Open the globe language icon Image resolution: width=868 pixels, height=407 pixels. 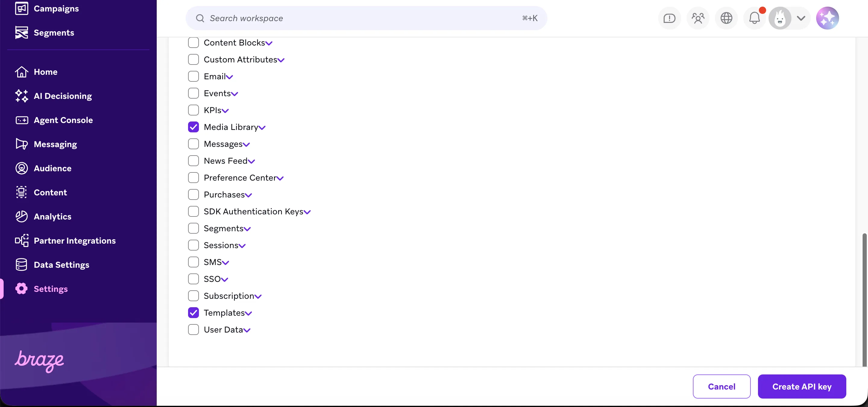[x=726, y=18]
